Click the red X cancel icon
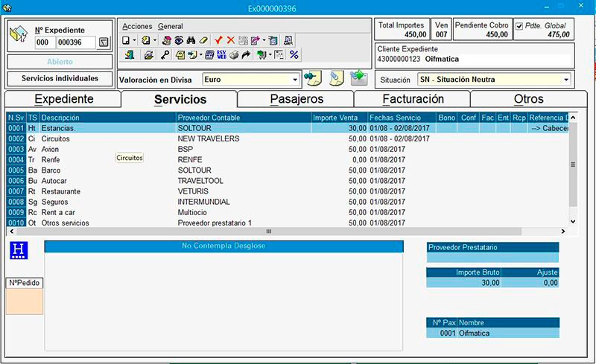Screen dimensions: 596x364 (230, 40)
